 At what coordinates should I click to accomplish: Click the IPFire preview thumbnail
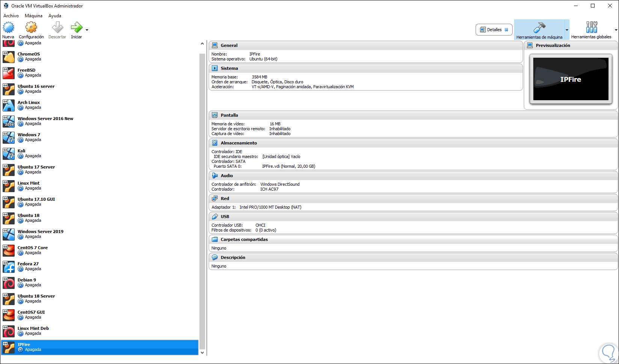click(x=571, y=79)
